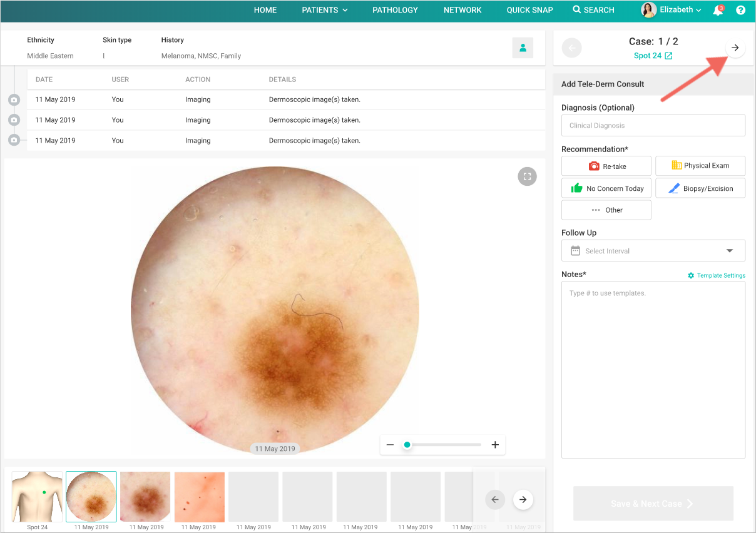
Task: Click Elizabeth's profile avatar
Action: [648, 10]
